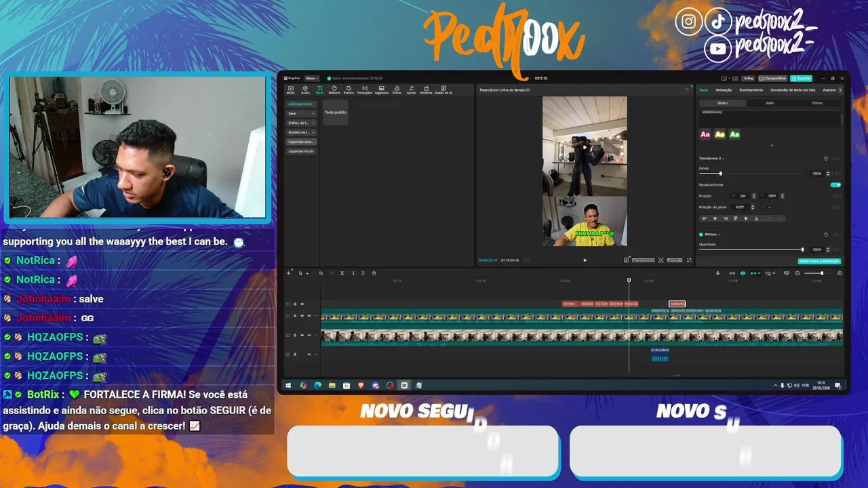
Task: Open Brave browser from the taskbar
Action: pyautogui.click(x=361, y=385)
